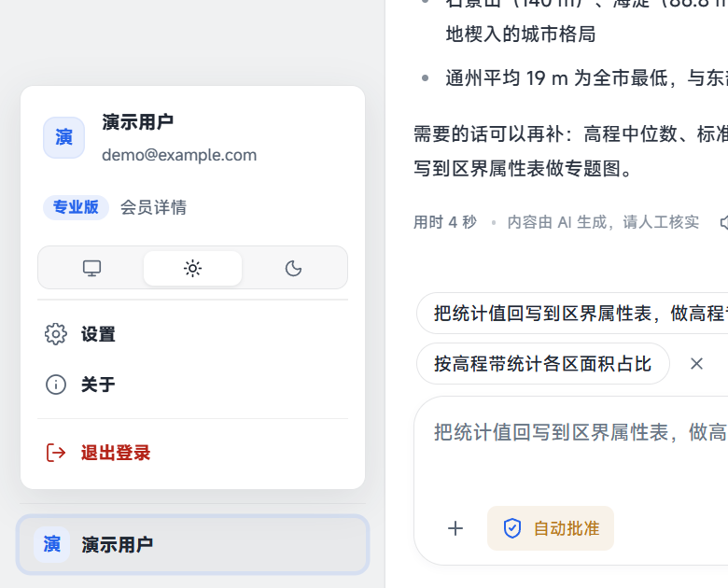The width and height of the screenshot is (728, 588).
Task: Select the system theme monitor icon
Action: 91,268
